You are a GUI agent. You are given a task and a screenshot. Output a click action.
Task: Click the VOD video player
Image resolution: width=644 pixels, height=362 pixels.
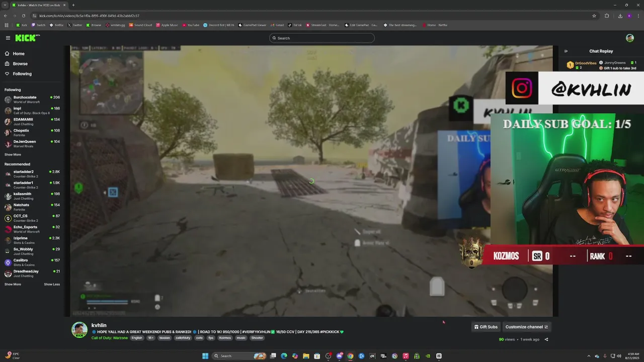point(311,181)
